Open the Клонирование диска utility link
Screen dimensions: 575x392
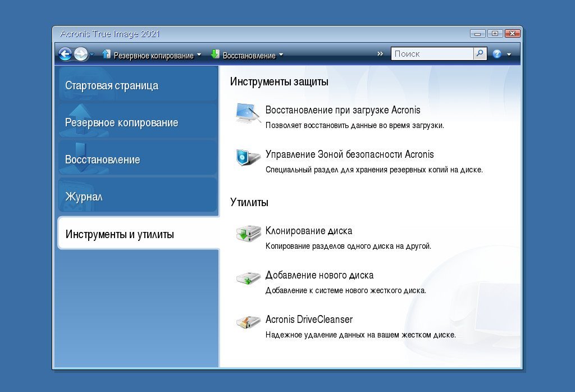pos(309,231)
